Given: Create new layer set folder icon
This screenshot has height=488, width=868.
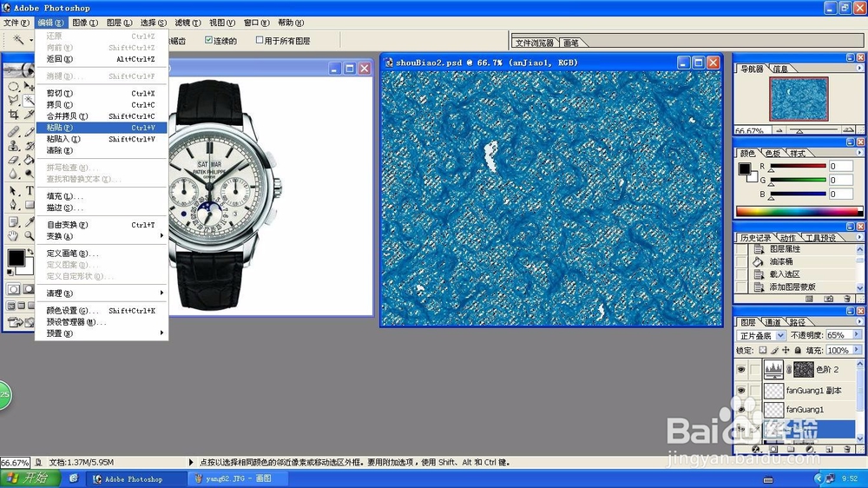Looking at the screenshot, I should coord(791,449).
